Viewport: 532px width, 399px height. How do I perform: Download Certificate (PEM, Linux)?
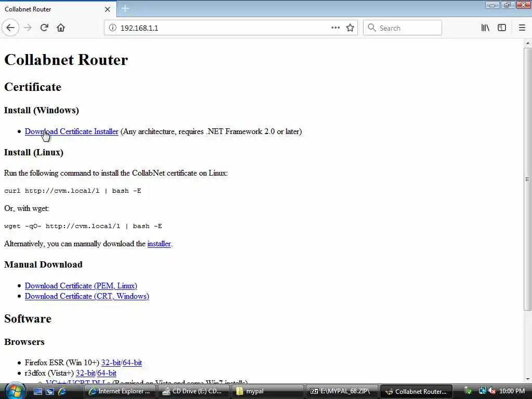click(x=81, y=286)
